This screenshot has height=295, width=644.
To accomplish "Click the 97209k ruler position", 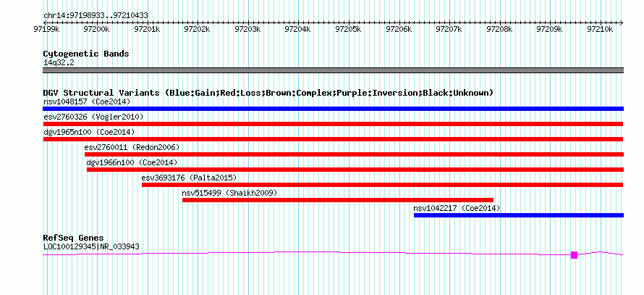I will (x=551, y=30).
